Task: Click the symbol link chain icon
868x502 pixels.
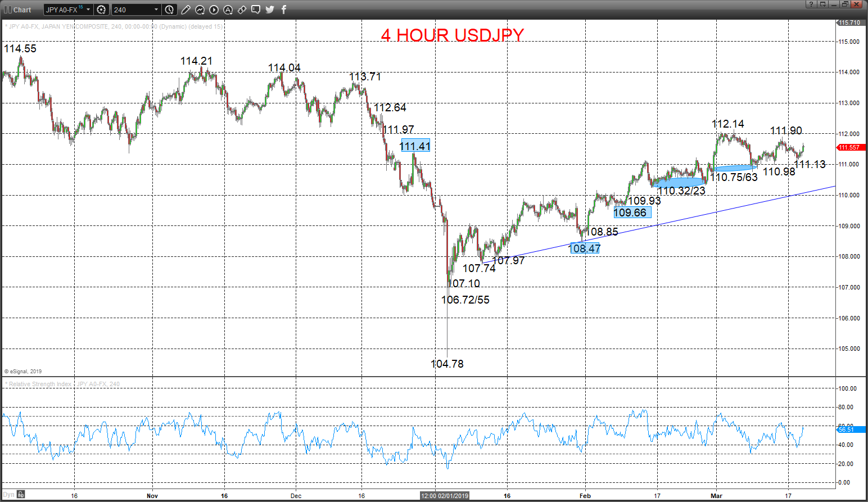Action: (x=242, y=10)
